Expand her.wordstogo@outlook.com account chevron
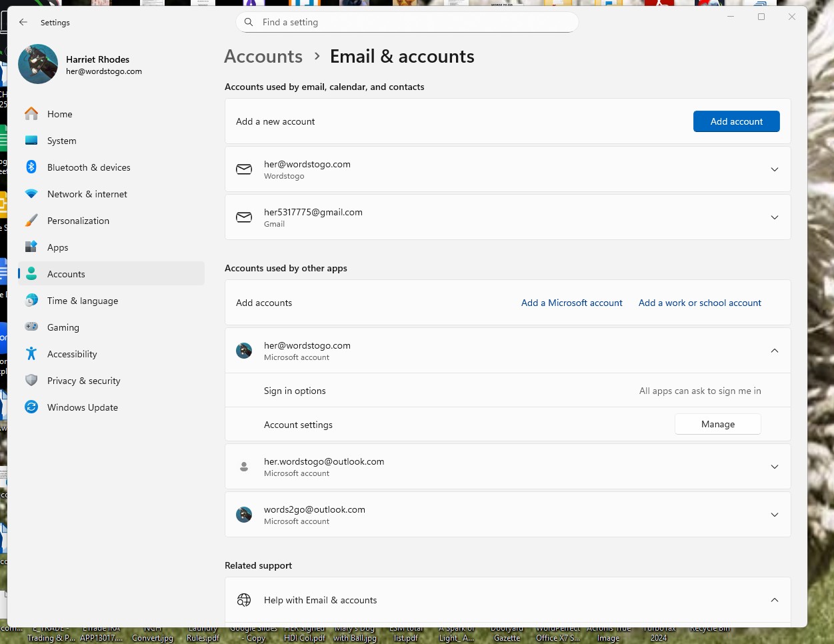Viewport: 834px width, 644px height. (775, 467)
